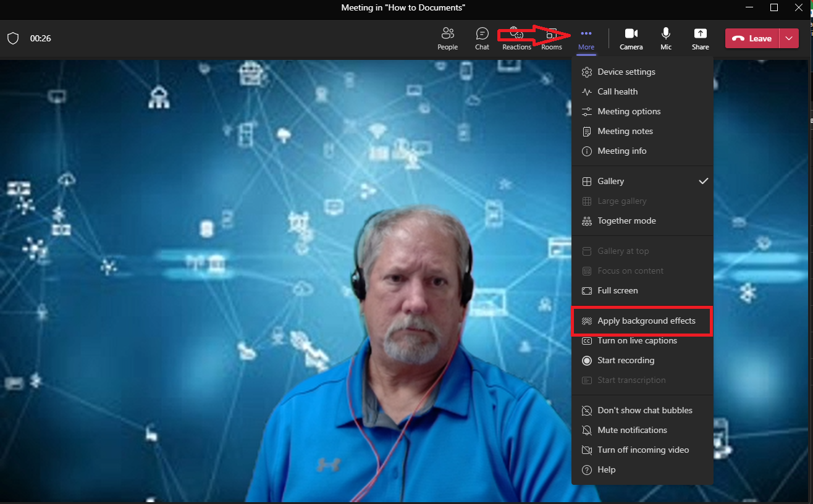Close the More actions menu button

click(x=586, y=38)
